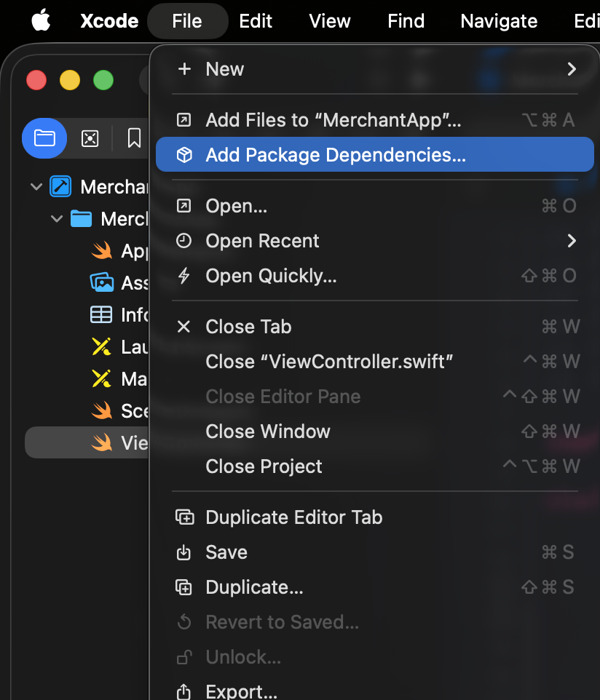The width and height of the screenshot is (600, 700).
Task: Click the yellow minimize window button
Action: [70, 80]
